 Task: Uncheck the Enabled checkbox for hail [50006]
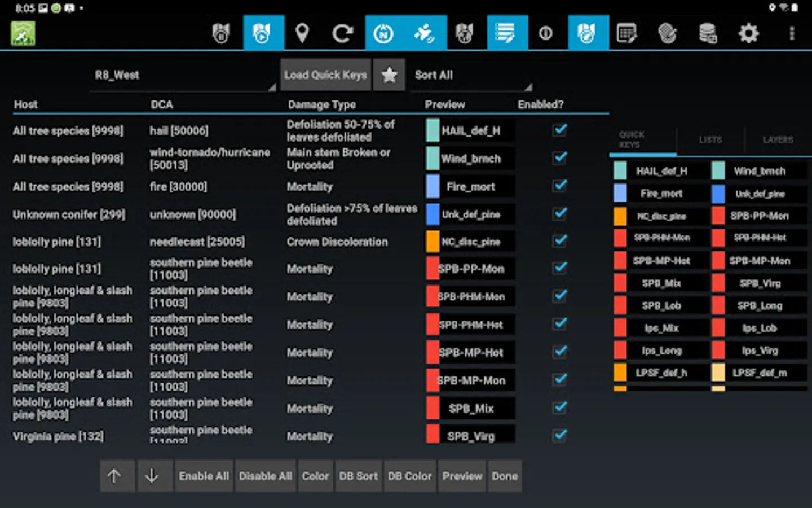pyautogui.click(x=559, y=130)
